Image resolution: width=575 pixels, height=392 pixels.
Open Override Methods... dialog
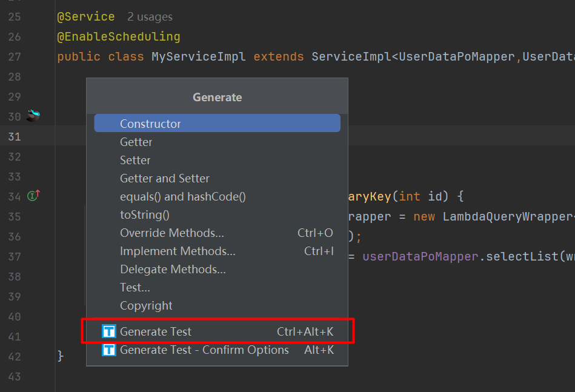172,233
